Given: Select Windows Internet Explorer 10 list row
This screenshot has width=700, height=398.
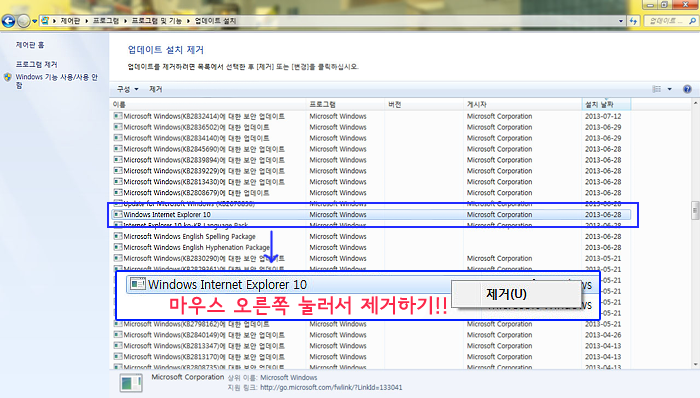Looking at the screenshot, I should pyautogui.click(x=371, y=215).
